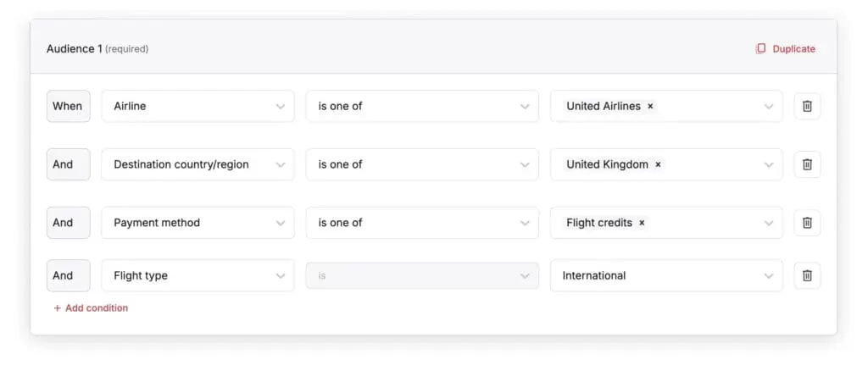This screenshot has width=868, height=371.
Task: Click the When condition label
Action: [x=68, y=106]
